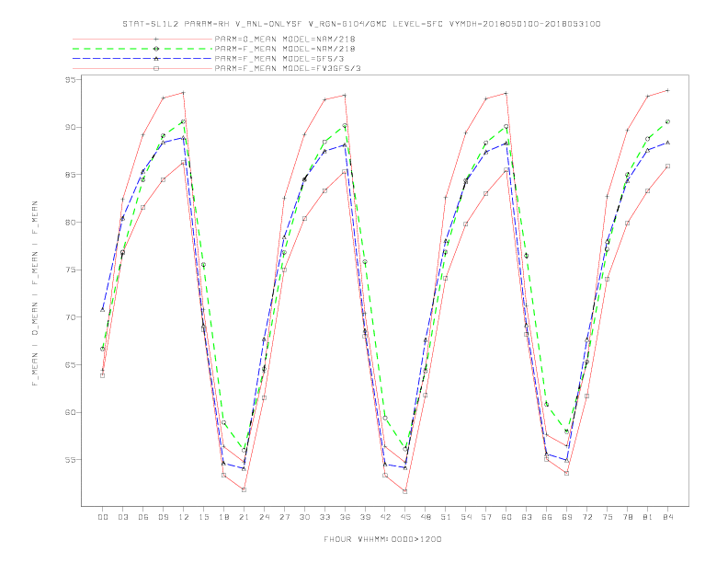Click the x-axis title FHOUR VHHMM:0000>1200

(382, 539)
